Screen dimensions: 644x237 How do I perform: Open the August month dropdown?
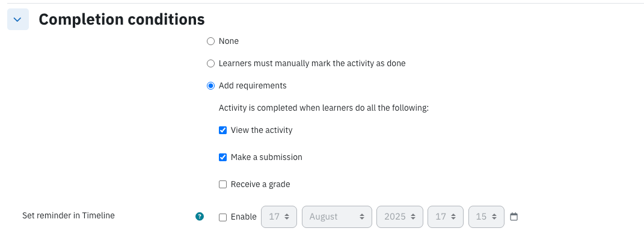tap(337, 217)
